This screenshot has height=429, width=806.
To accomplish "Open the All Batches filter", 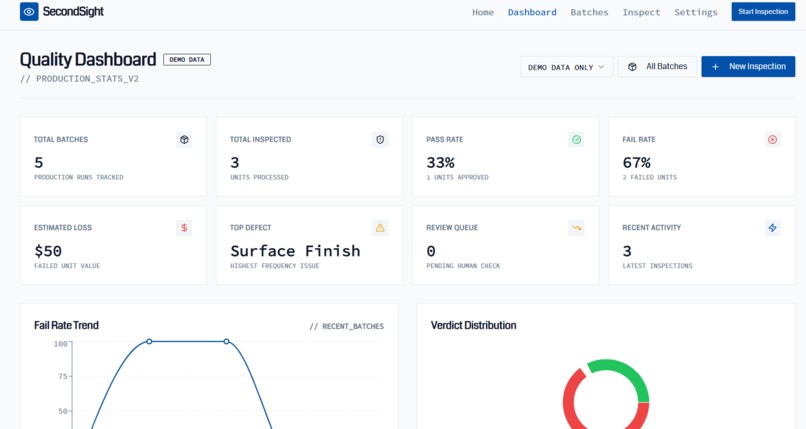I will (657, 67).
